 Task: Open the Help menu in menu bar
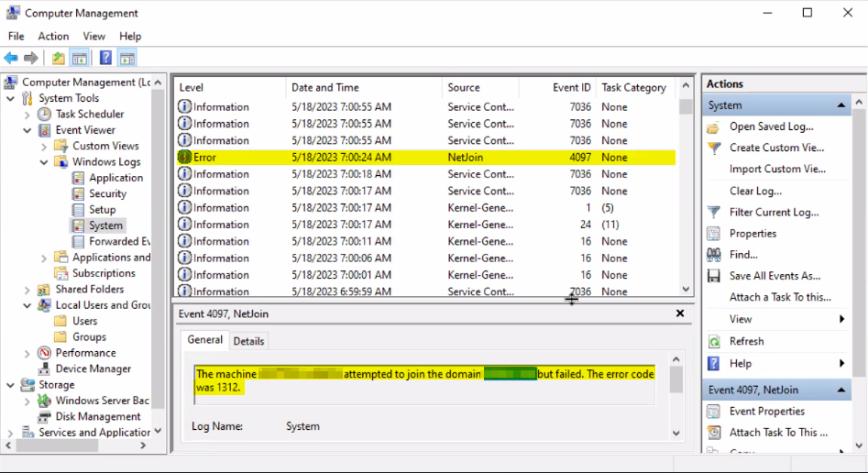click(x=130, y=36)
